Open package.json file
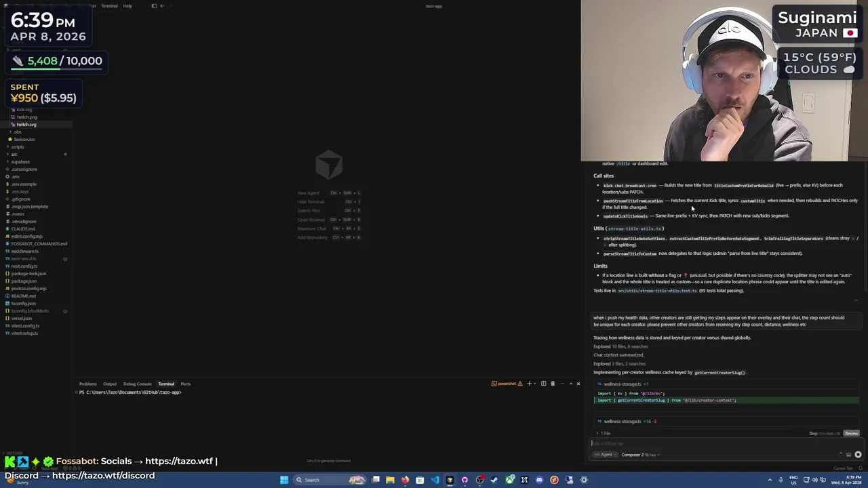868x488 pixels. pos(24,281)
